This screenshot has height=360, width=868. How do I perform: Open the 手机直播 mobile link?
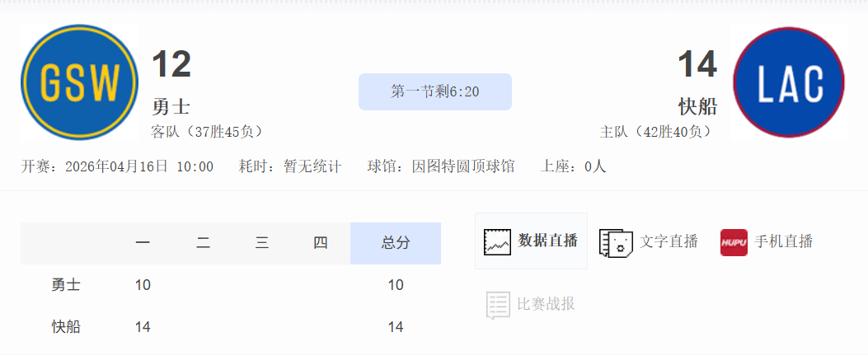click(x=783, y=241)
